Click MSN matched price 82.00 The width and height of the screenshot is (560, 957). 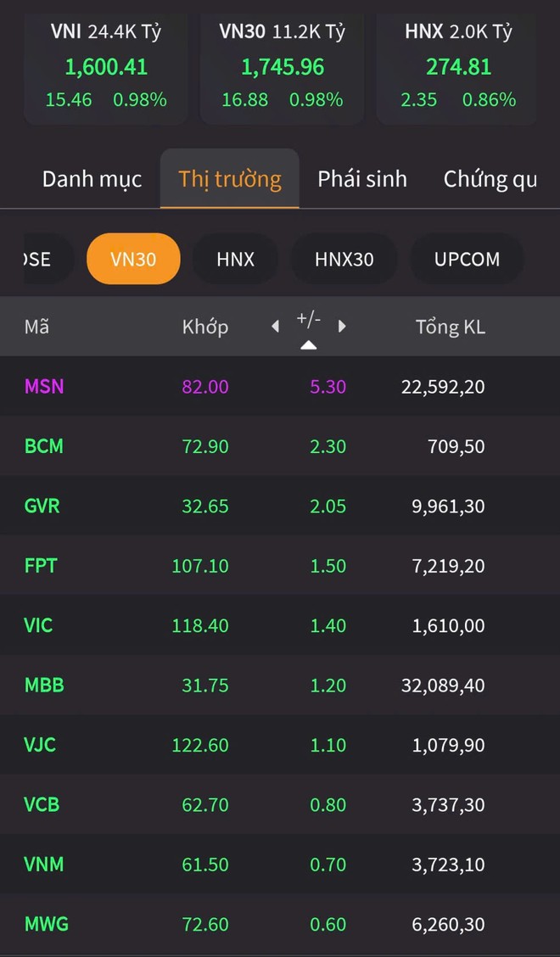205,386
